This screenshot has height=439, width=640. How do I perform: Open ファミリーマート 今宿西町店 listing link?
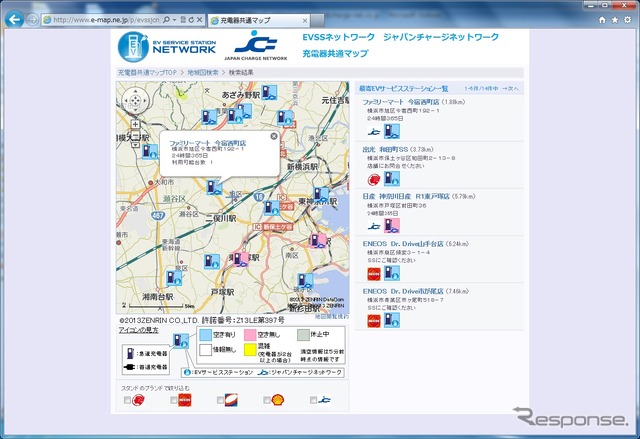pyautogui.click(x=402, y=102)
